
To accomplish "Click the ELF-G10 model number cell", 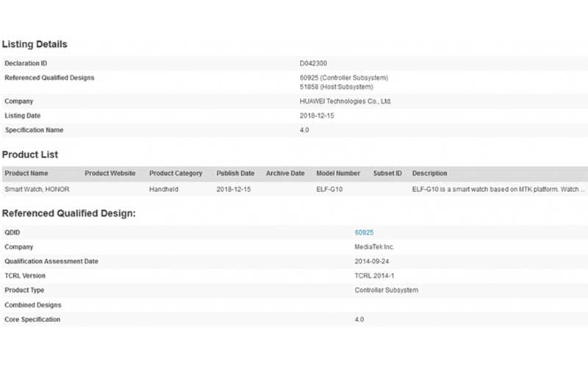I will (329, 189).
